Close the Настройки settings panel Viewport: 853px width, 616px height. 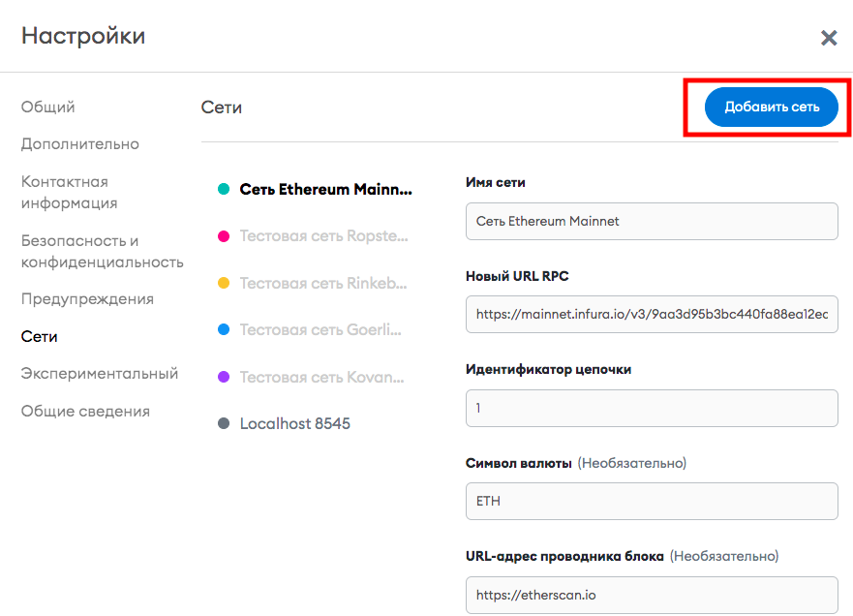coord(829,38)
